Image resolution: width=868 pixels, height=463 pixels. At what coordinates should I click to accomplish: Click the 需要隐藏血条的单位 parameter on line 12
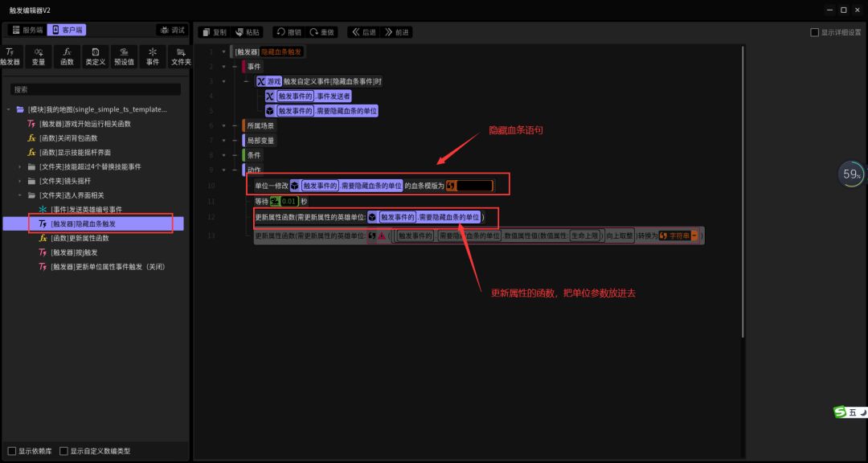[x=448, y=218]
